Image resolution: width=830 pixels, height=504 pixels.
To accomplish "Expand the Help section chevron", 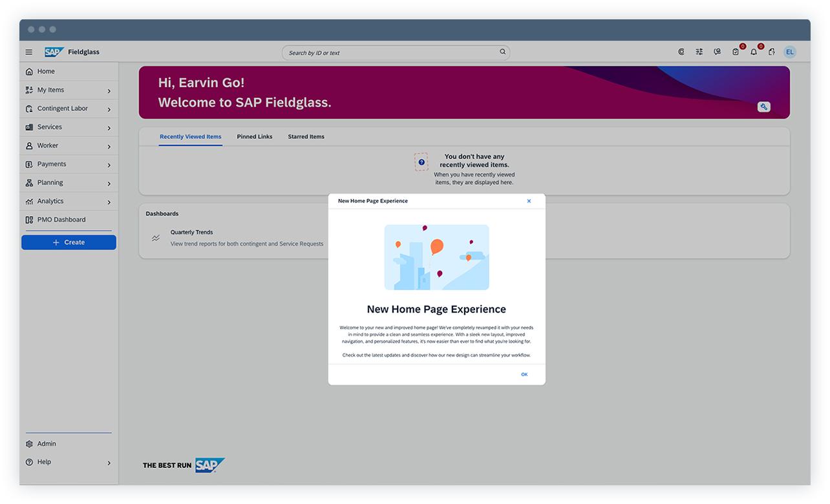I will pyautogui.click(x=110, y=462).
